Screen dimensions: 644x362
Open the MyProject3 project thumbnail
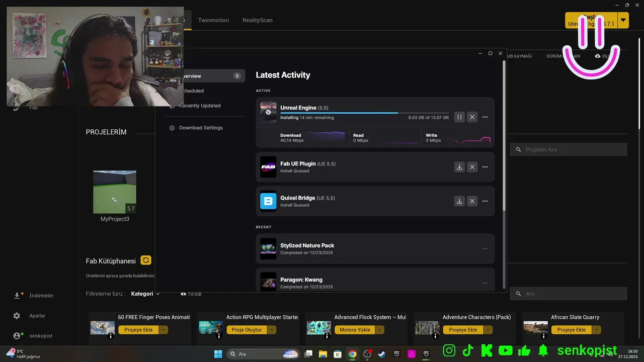[115, 192]
